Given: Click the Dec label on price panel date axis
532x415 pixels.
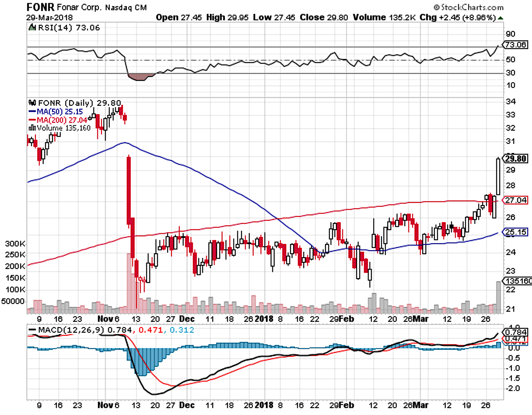Looking at the screenshot, I should (187, 319).
